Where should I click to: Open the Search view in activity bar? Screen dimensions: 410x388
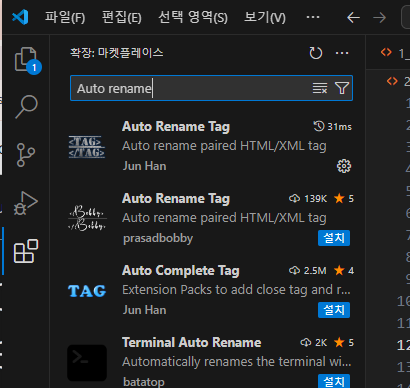pos(26,107)
